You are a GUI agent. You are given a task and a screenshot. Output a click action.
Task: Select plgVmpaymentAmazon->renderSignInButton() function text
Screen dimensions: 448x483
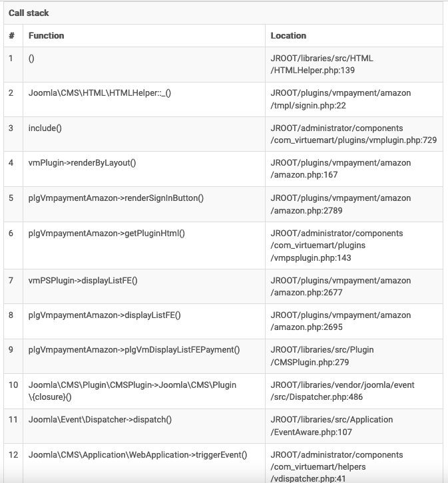click(116, 198)
